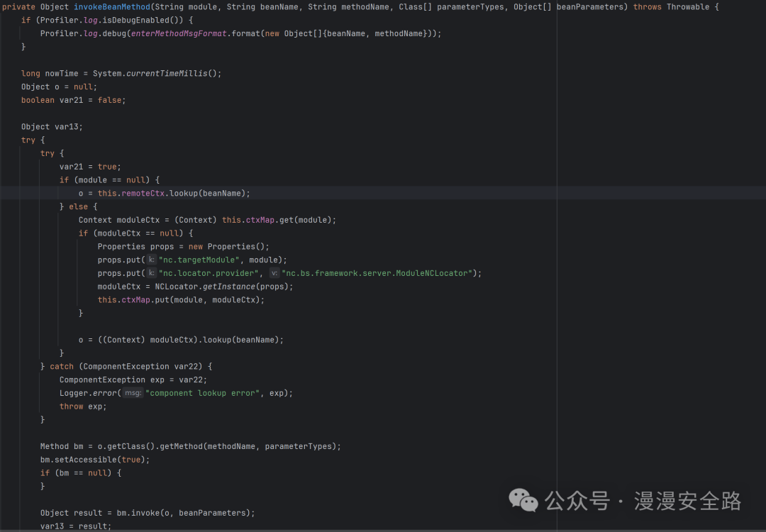The height and width of the screenshot is (532, 766).
Task: Click the WeChat logo in the watermark
Action: [523, 500]
